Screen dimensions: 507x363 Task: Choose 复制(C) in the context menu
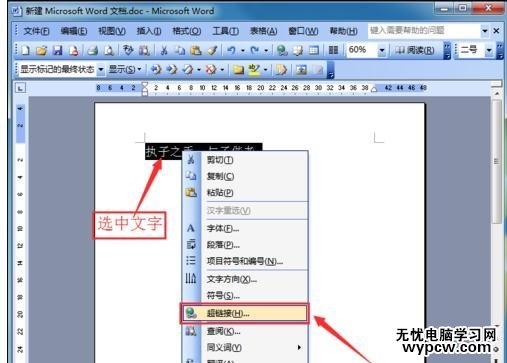245,176
